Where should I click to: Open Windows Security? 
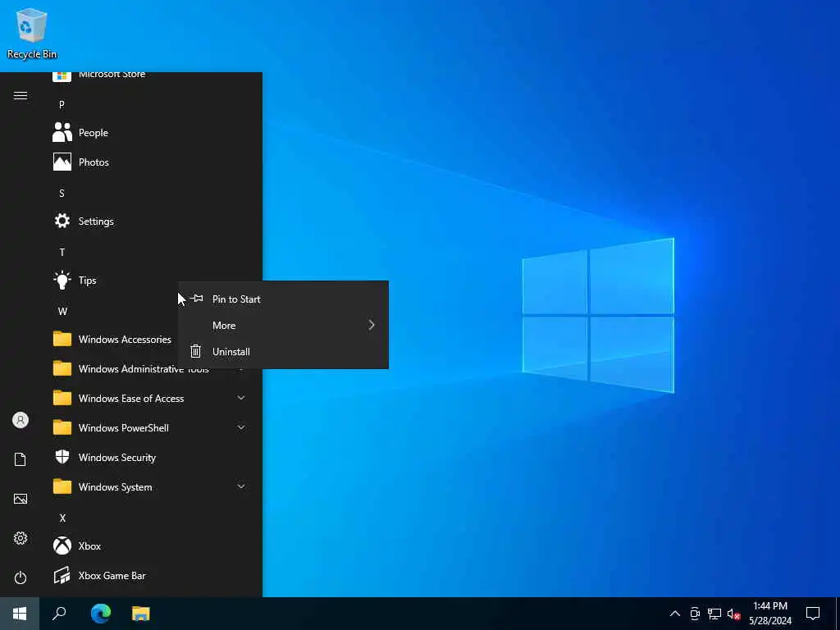coord(150,457)
